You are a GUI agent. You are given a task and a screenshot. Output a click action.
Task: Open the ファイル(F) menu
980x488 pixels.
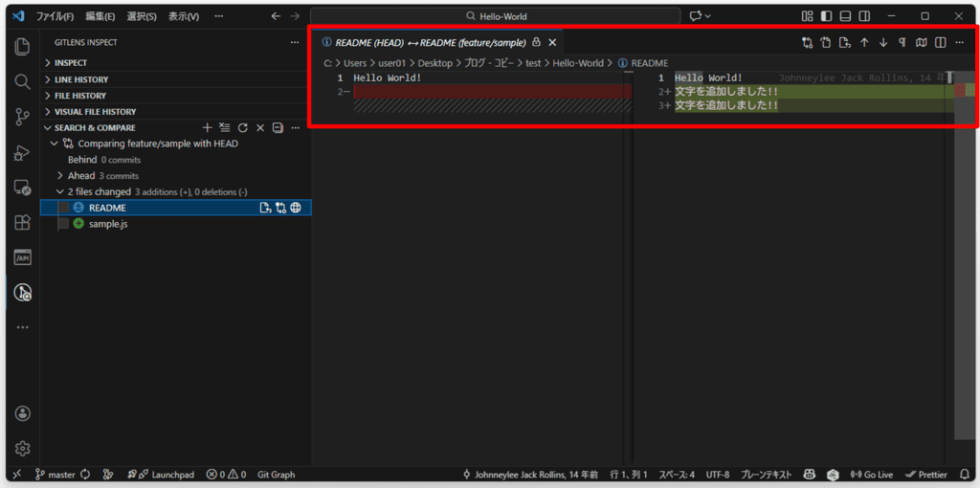55,16
